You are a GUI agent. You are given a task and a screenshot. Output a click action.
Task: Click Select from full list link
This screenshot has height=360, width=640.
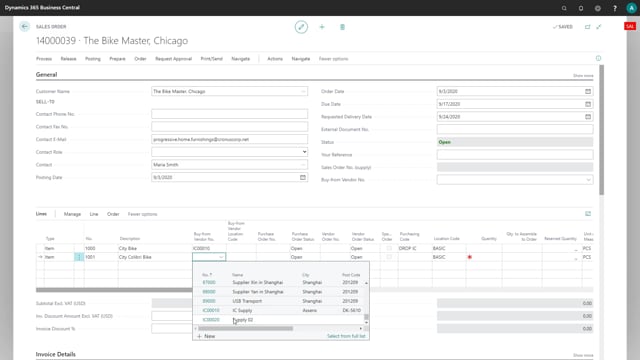[x=346, y=336]
